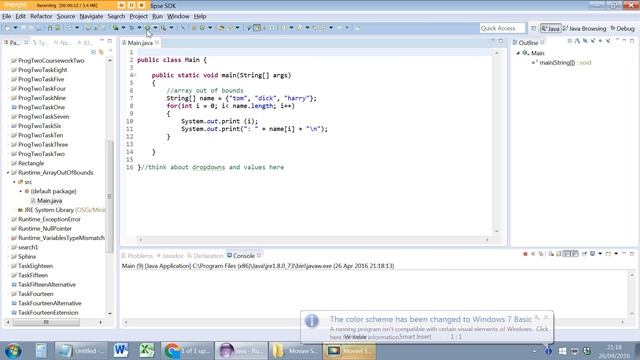Switch to Debug perspective
640x360 pixels.
click(x=622, y=29)
